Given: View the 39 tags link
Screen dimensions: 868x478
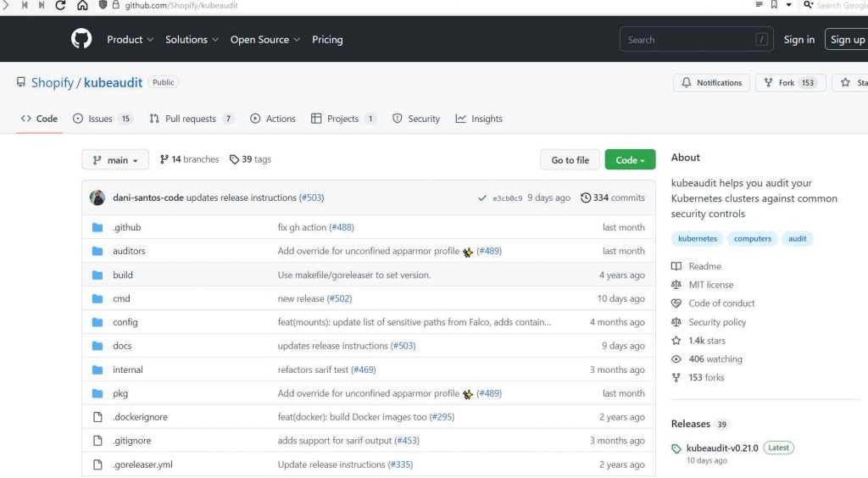Looking at the screenshot, I should pos(250,159).
